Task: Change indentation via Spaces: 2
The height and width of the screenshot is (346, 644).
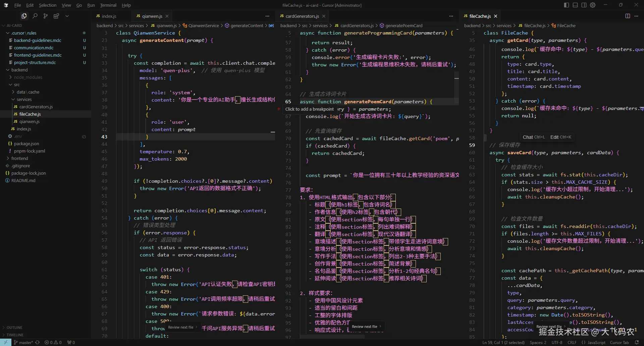Action: 538,342
